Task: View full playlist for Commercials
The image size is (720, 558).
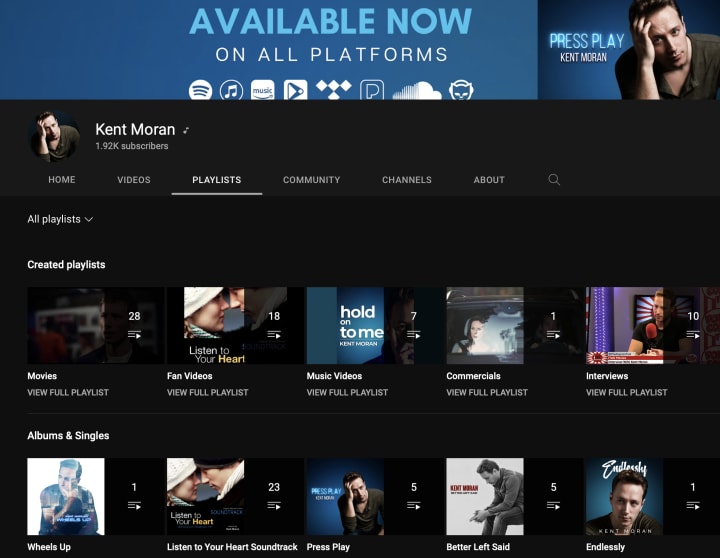Action: tap(487, 393)
